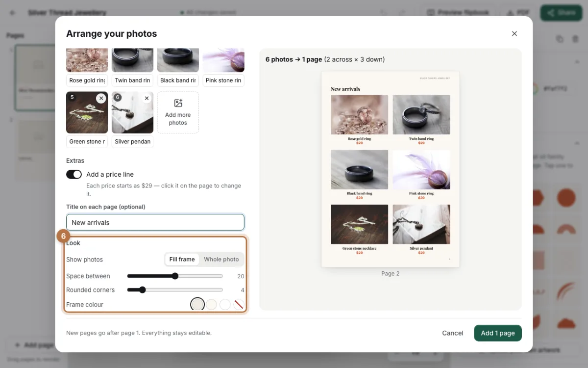
Task: Click the Rose gold ring photo in preview
Action: pos(359,114)
